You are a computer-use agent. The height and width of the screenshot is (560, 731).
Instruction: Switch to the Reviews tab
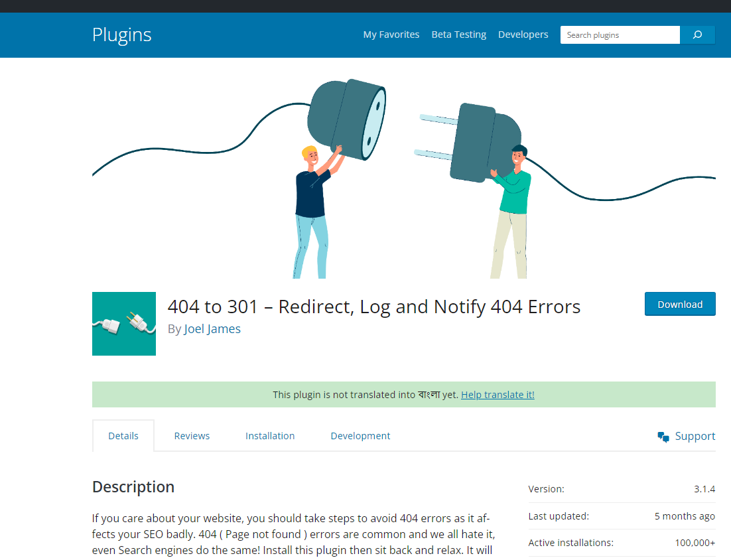click(x=192, y=436)
